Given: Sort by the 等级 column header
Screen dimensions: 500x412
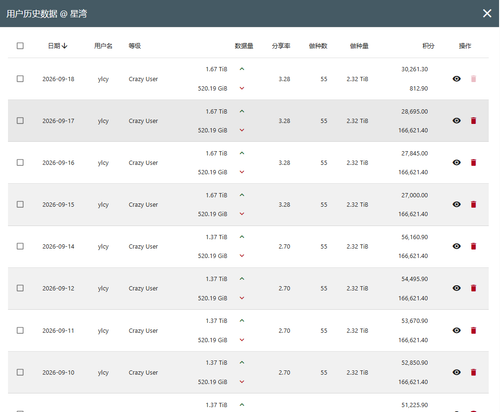Looking at the screenshot, I should pos(135,46).
